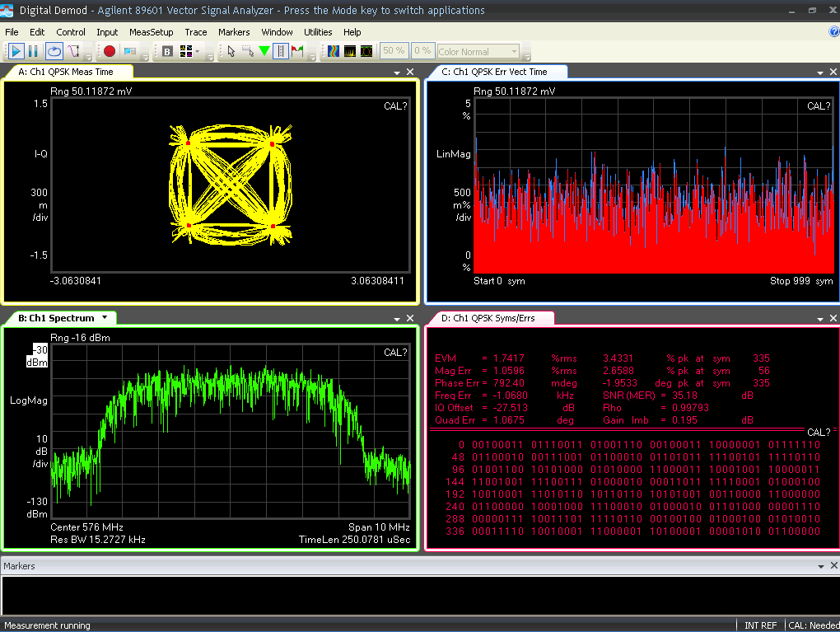Open the Edit menu
Screen dimensions: 840x632
(37, 32)
